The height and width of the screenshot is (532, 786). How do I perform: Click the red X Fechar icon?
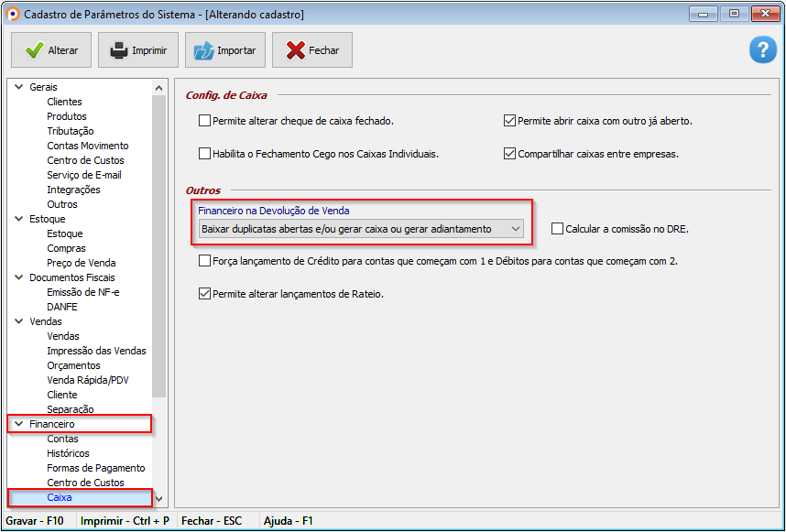point(295,50)
